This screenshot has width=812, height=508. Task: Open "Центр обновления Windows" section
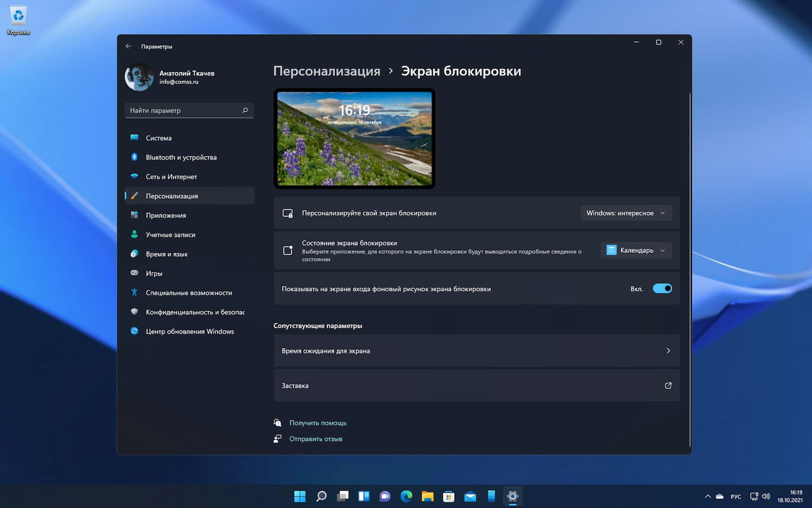click(189, 331)
